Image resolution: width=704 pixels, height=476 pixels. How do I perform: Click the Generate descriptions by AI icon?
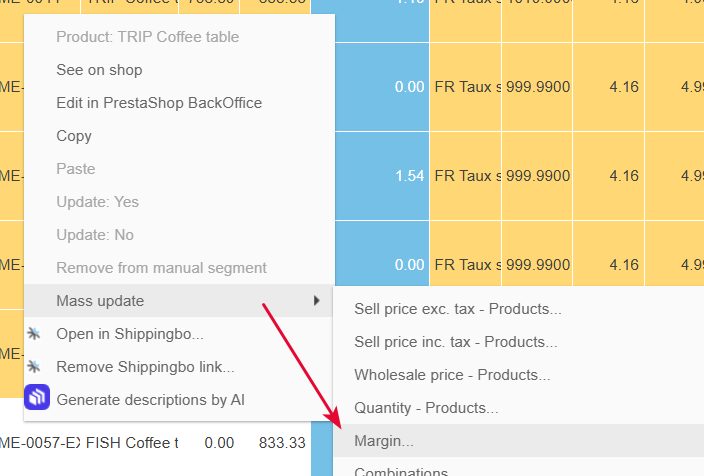(x=37, y=397)
